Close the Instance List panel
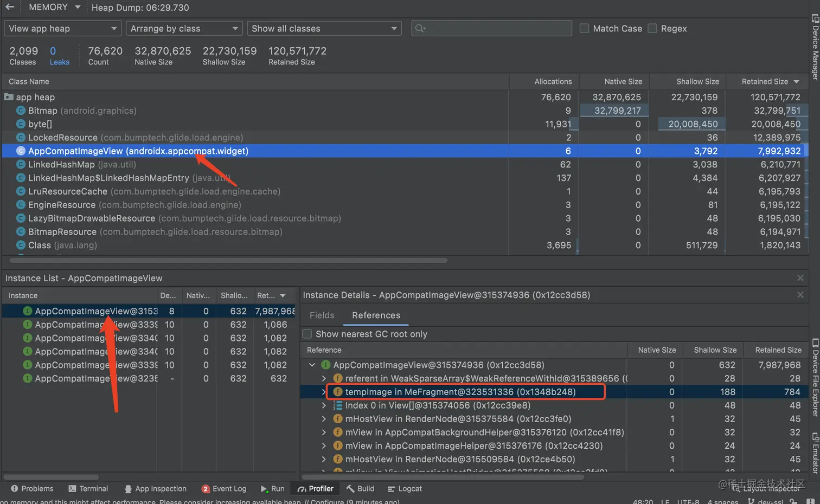This screenshot has width=820, height=504. (x=800, y=278)
